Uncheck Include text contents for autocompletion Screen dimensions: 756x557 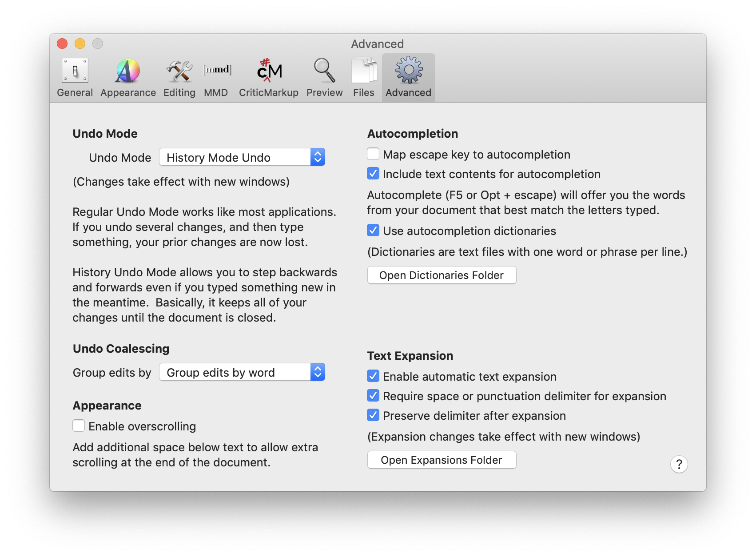(373, 174)
